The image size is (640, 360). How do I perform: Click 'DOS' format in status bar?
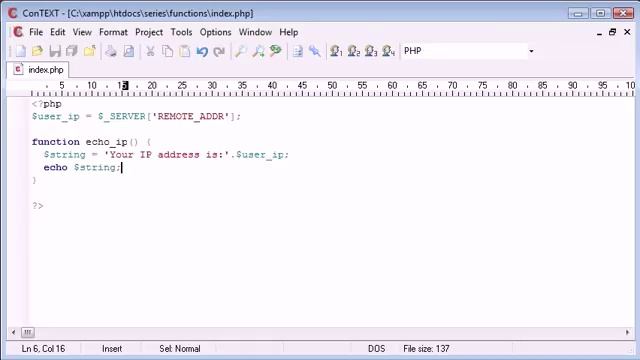[x=376, y=349]
